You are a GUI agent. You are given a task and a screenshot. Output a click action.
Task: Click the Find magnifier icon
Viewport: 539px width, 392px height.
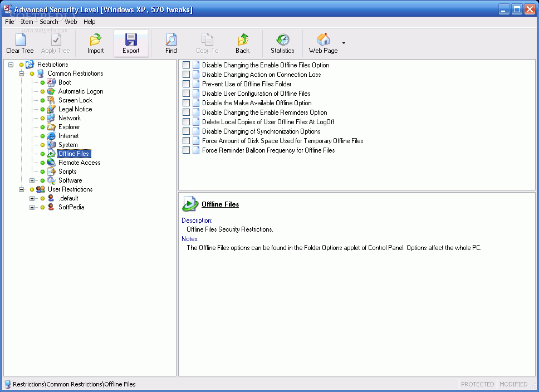171,40
